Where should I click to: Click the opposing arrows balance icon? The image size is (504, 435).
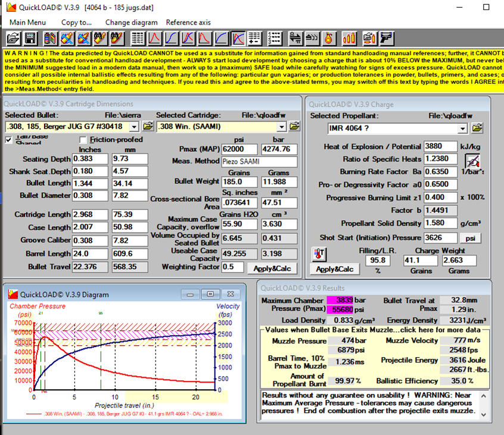click(295, 39)
